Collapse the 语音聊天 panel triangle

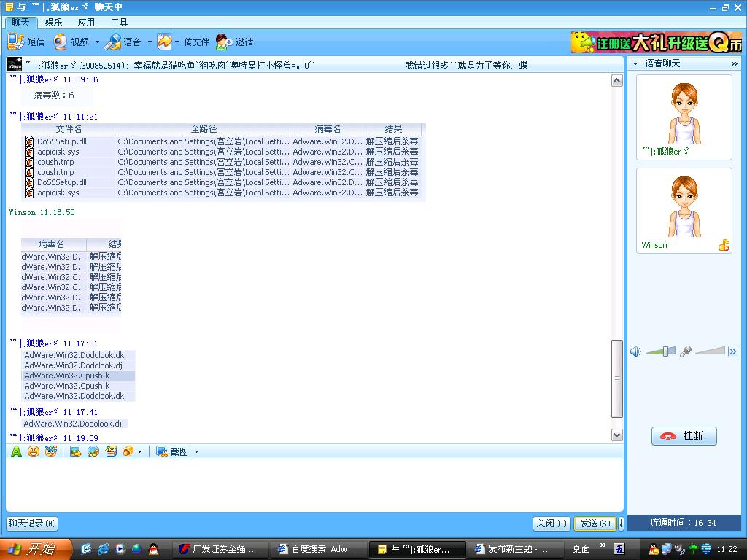[635, 64]
